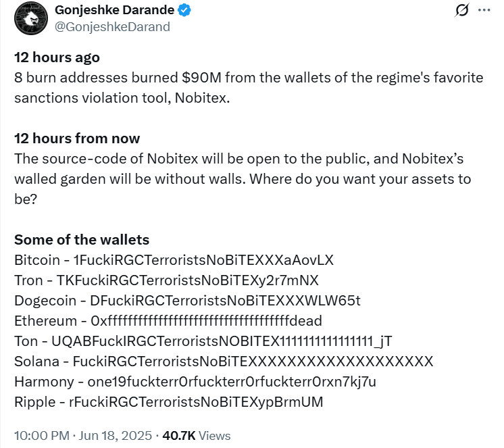Screen dimensions: 504x448
Task: Click the Grok slashed-circle icon
Action: (x=463, y=11)
